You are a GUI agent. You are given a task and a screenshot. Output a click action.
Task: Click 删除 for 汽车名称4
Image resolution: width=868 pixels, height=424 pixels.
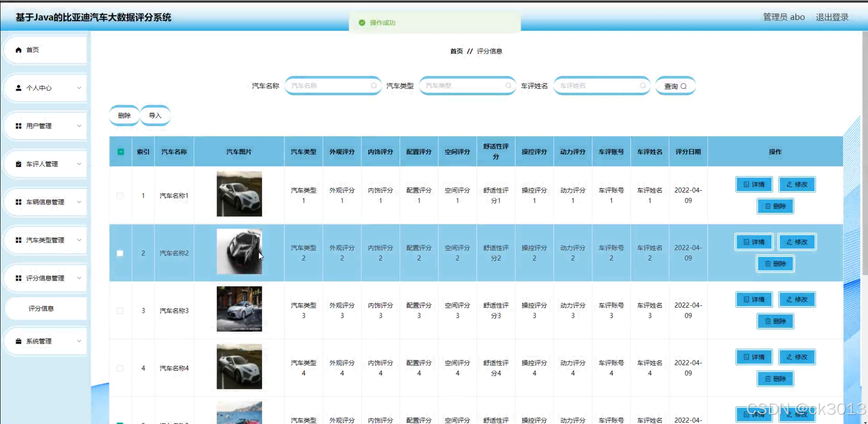click(x=775, y=379)
